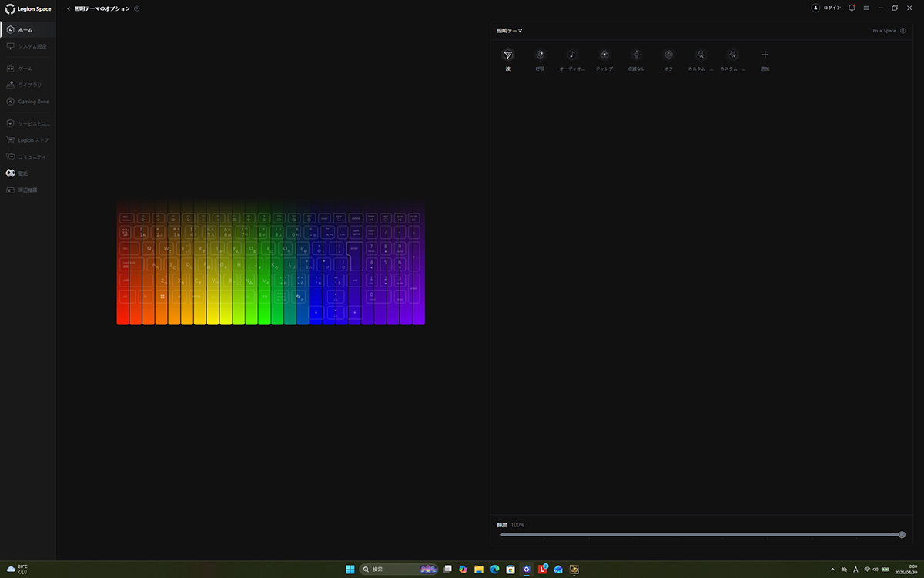This screenshot has width=924, height=578.
Task: Open the hamburger menu in title bar
Action: tap(866, 8)
